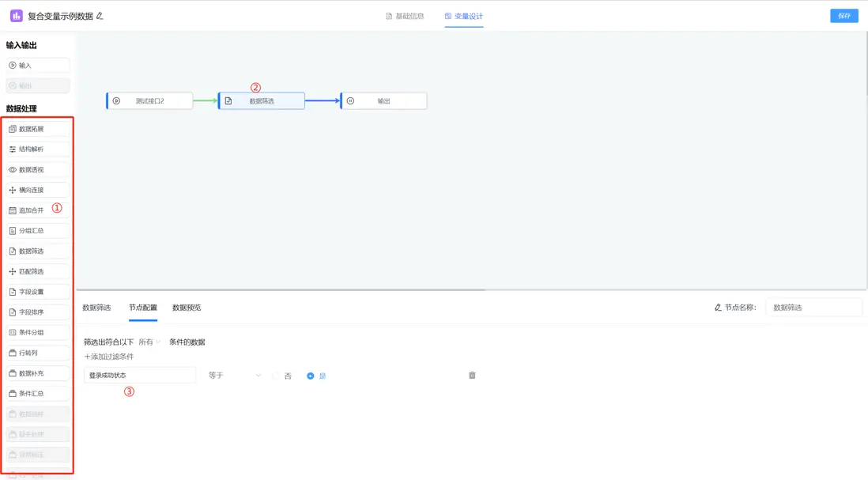Select the 输出 node on canvas
This screenshot has height=480, width=868.
(x=383, y=100)
